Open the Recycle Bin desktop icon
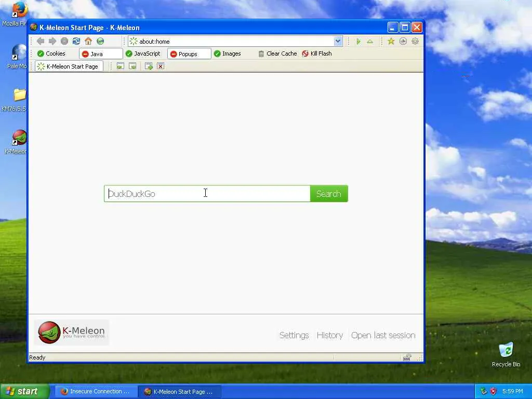The height and width of the screenshot is (399, 532). [x=506, y=354]
